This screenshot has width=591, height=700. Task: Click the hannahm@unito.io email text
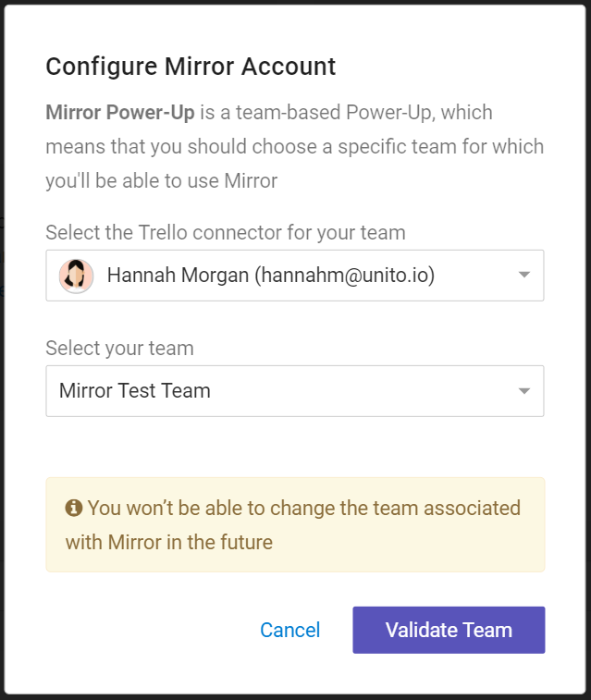[x=345, y=276]
